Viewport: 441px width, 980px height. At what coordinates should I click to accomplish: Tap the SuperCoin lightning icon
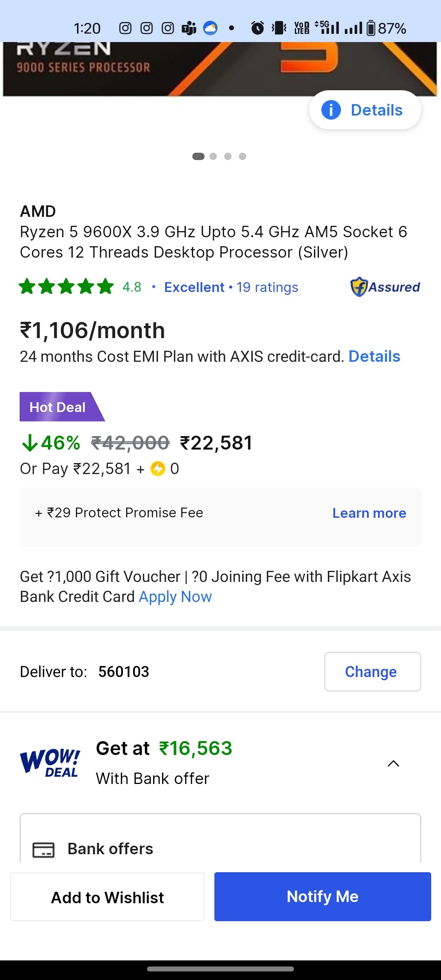pos(158,469)
